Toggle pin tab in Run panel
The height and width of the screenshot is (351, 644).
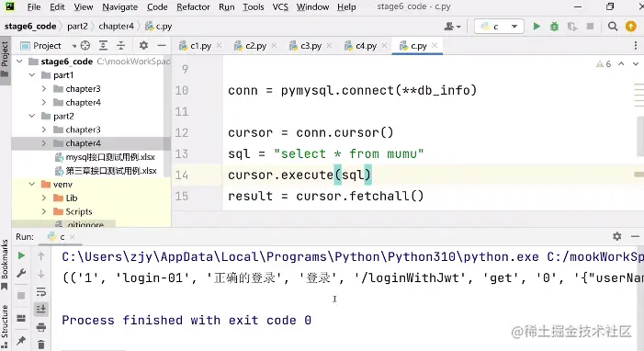point(21,340)
